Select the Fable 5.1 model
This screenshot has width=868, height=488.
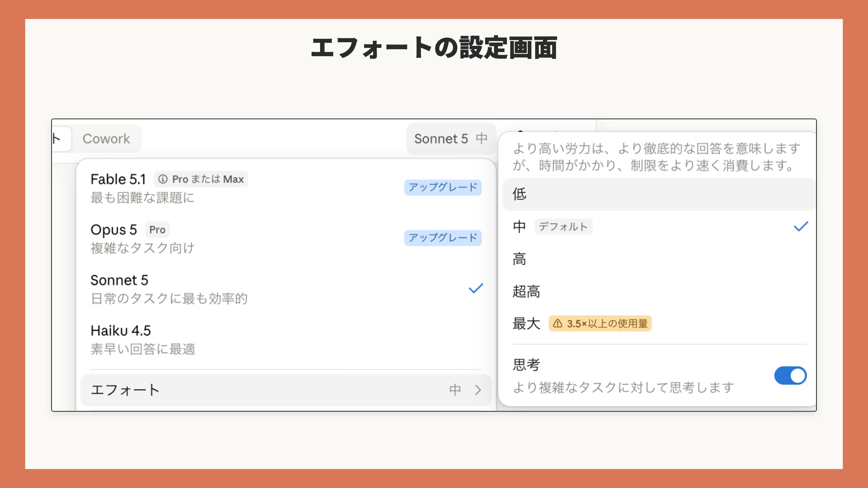pos(286,188)
